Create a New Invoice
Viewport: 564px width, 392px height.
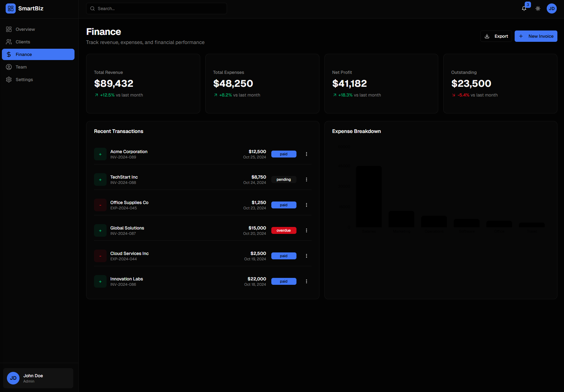536,36
